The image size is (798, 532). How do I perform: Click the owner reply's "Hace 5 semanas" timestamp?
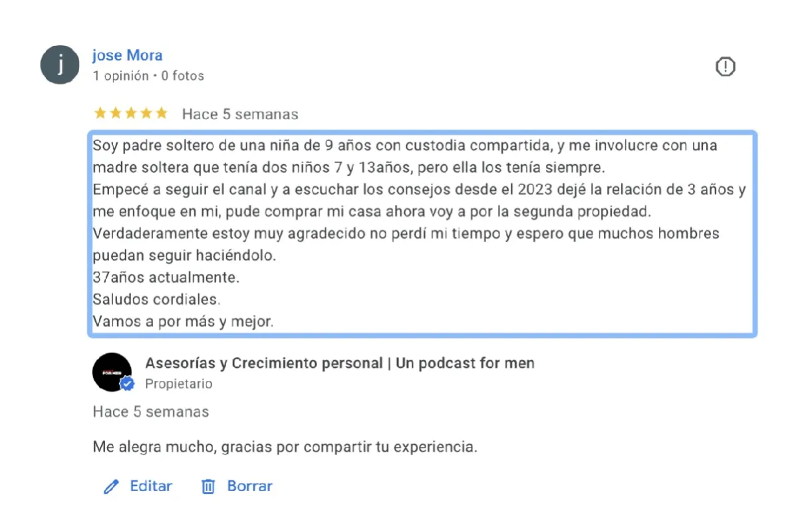pyautogui.click(x=151, y=412)
